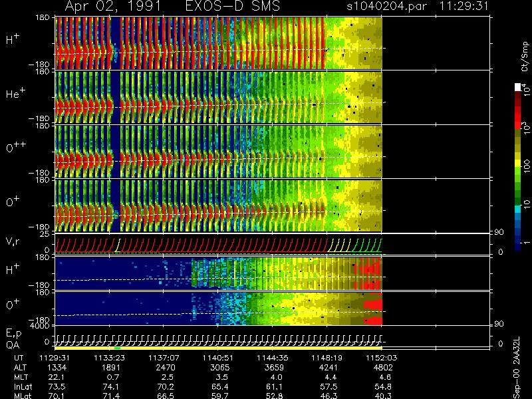
Task: Click the MLT value "2.5"
Action: click(168, 377)
